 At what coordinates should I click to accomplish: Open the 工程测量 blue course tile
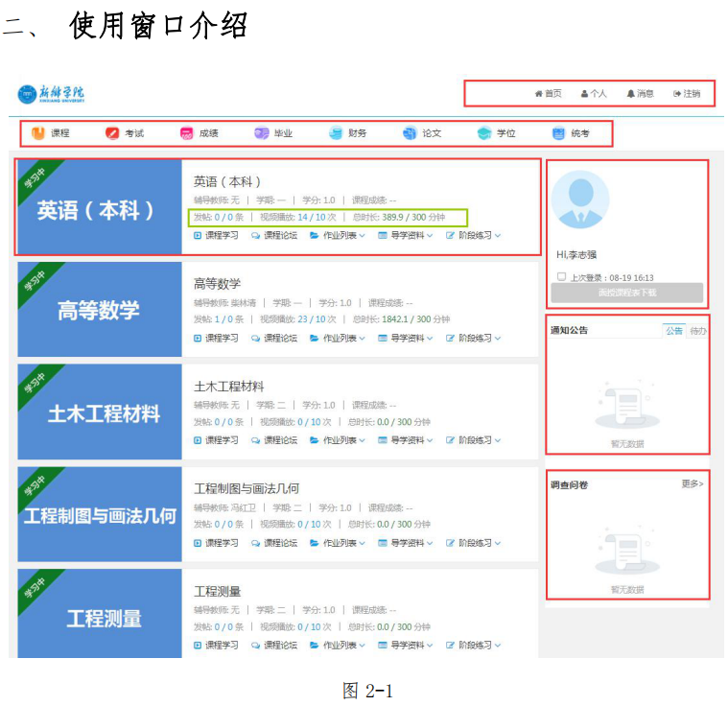[x=100, y=614]
